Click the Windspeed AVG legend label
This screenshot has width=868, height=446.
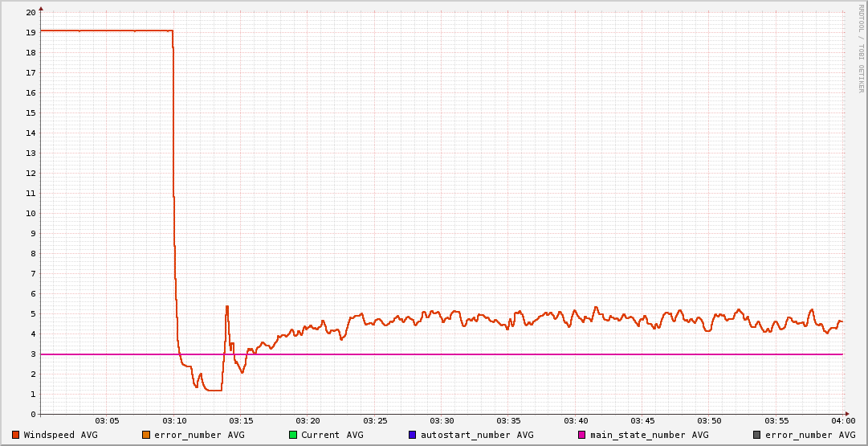coord(60,435)
